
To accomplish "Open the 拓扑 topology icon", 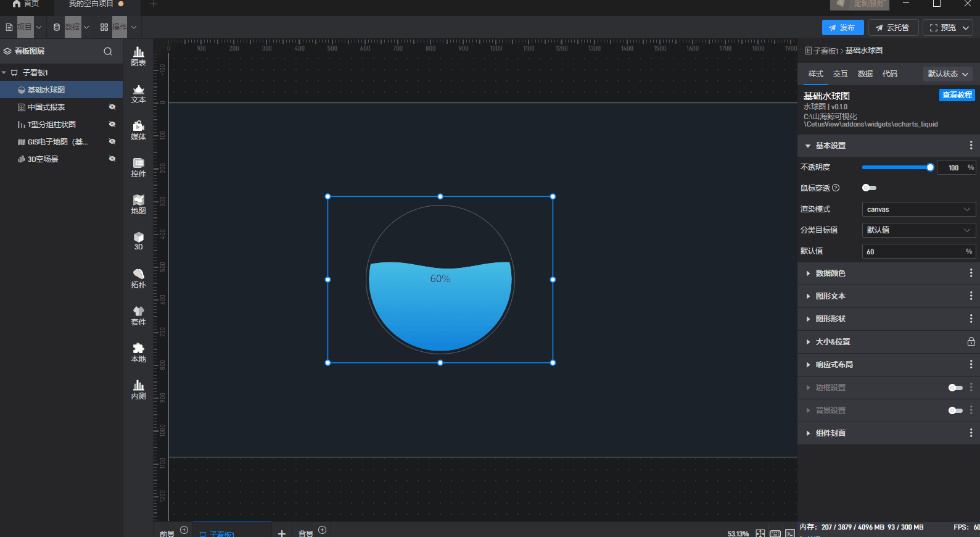I will click(139, 278).
